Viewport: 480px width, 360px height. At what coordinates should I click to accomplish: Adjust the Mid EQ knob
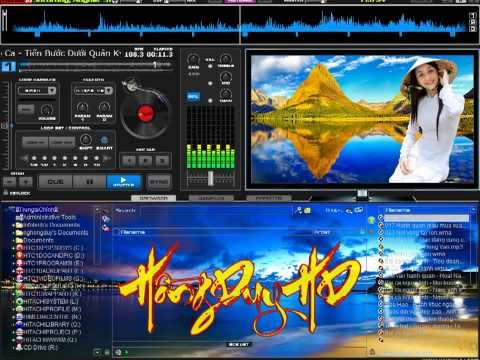tap(226, 76)
